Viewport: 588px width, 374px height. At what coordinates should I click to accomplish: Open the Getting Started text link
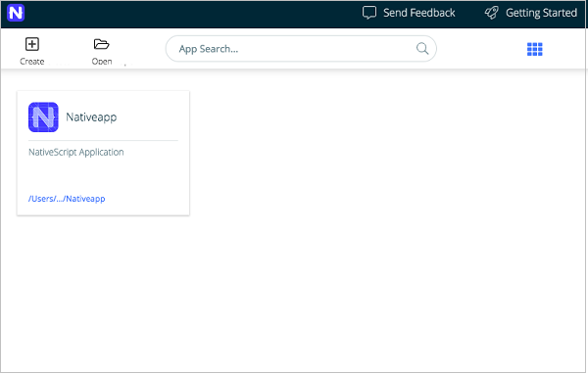tap(541, 13)
